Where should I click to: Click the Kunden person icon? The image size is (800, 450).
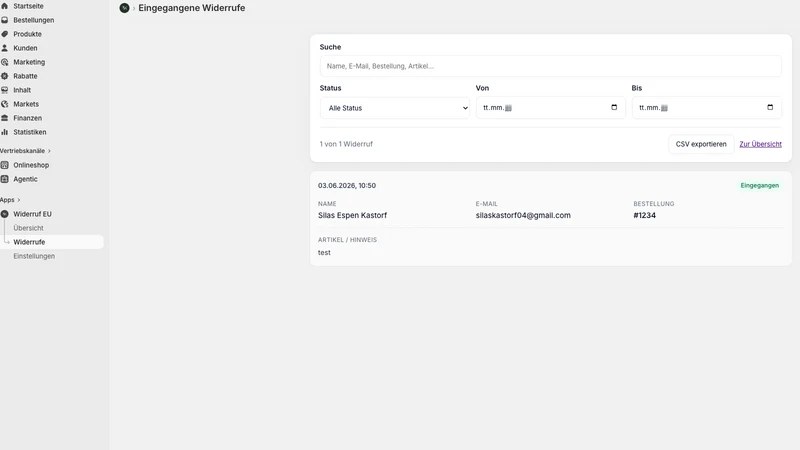point(5,48)
